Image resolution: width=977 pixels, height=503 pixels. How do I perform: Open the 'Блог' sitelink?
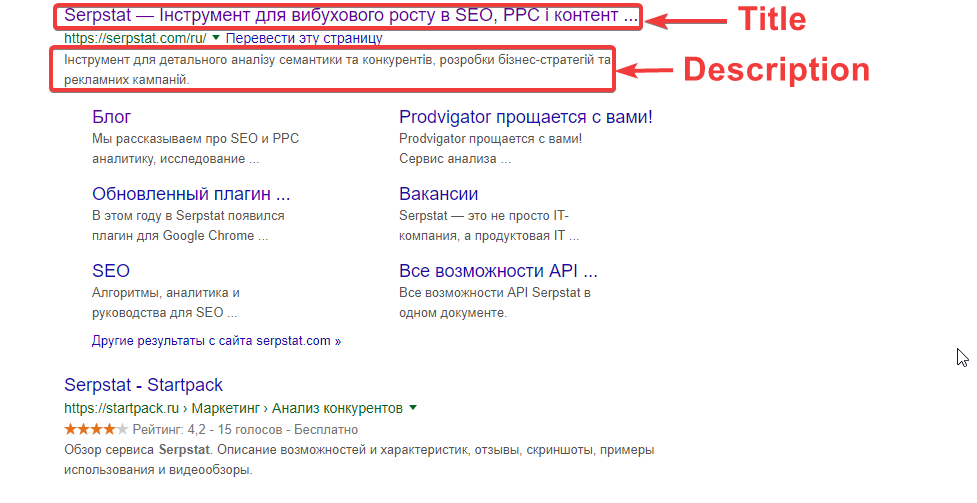112,117
